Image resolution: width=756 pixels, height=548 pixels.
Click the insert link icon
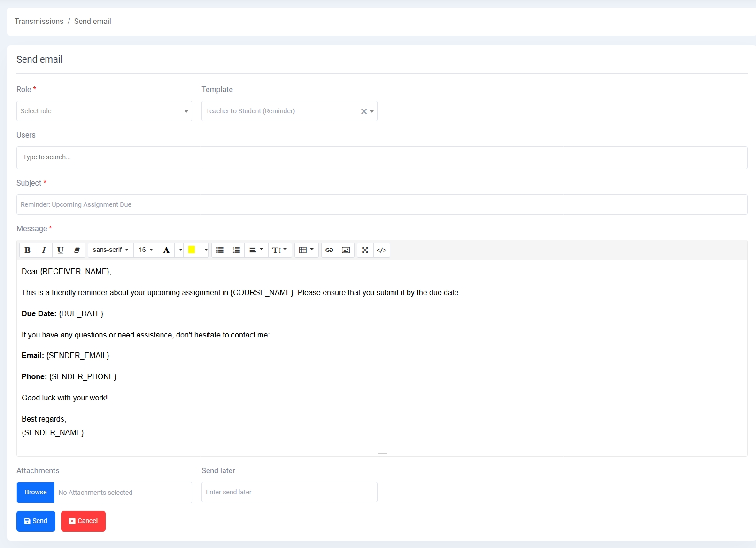pyautogui.click(x=329, y=250)
